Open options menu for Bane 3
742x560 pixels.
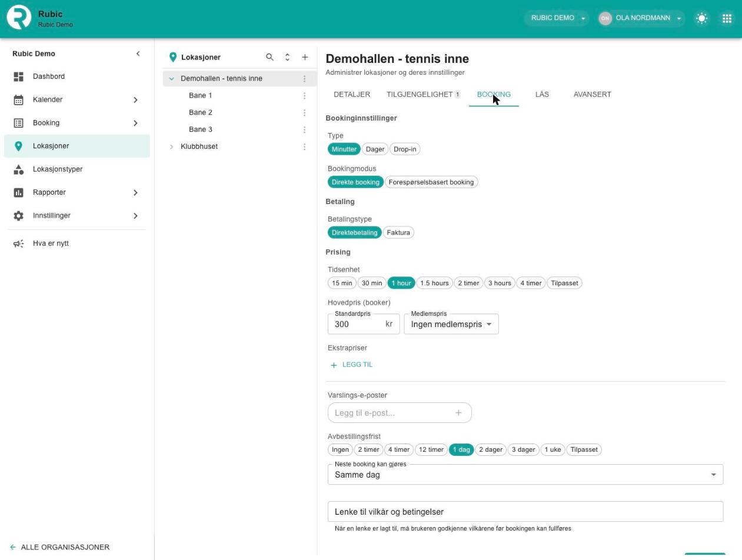(304, 129)
